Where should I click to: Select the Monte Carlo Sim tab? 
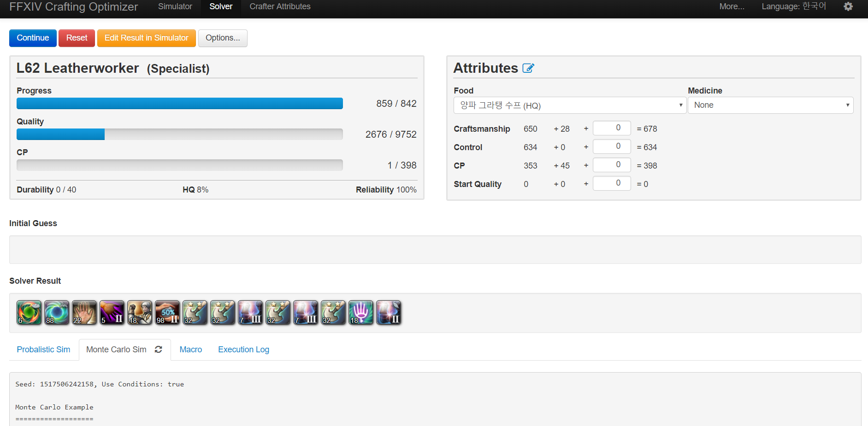pos(116,350)
